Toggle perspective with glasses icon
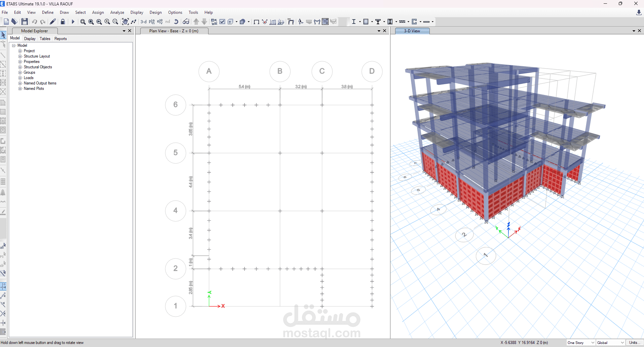 [186, 22]
